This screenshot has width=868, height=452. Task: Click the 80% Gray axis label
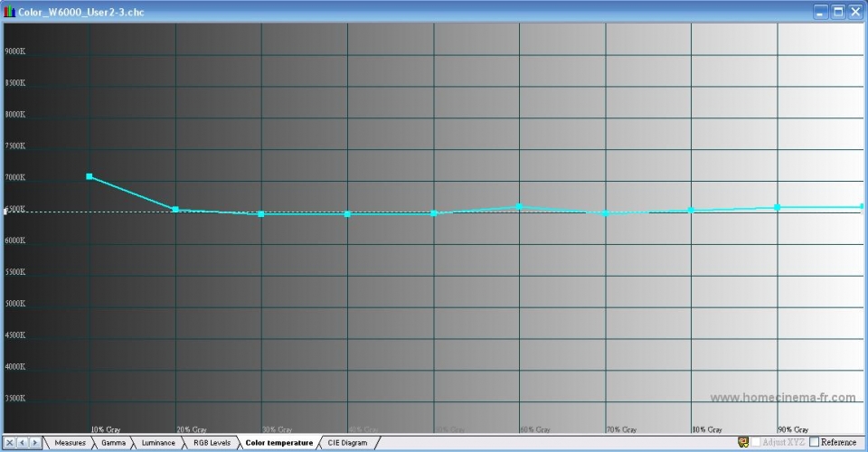point(707,429)
